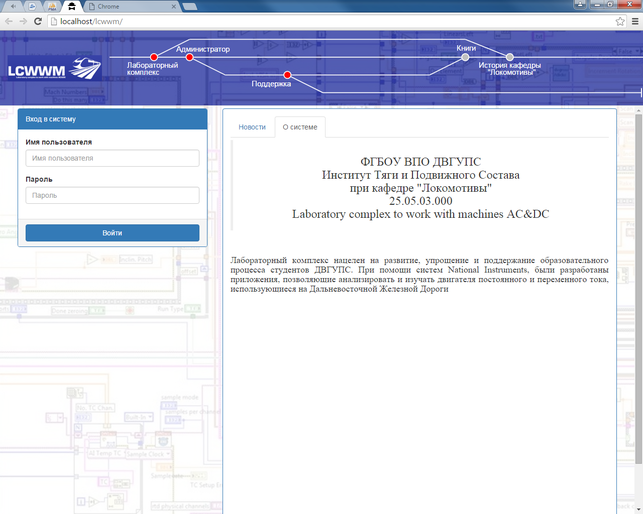Click the ФГБОУ ВПО ДВГУПС heading
The height and width of the screenshot is (514, 643).
point(420,162)
